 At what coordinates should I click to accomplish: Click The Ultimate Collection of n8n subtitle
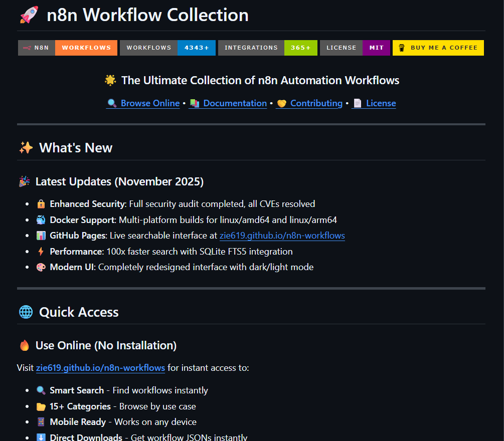(x=260, y=80)
